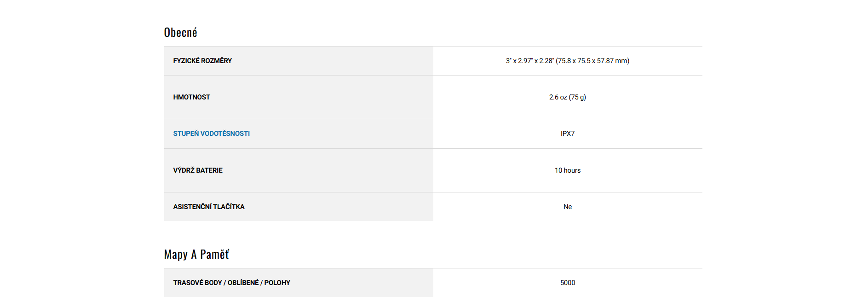Select the IPX7 water rating value
The image size is (868, 297).
coord(568,134)
